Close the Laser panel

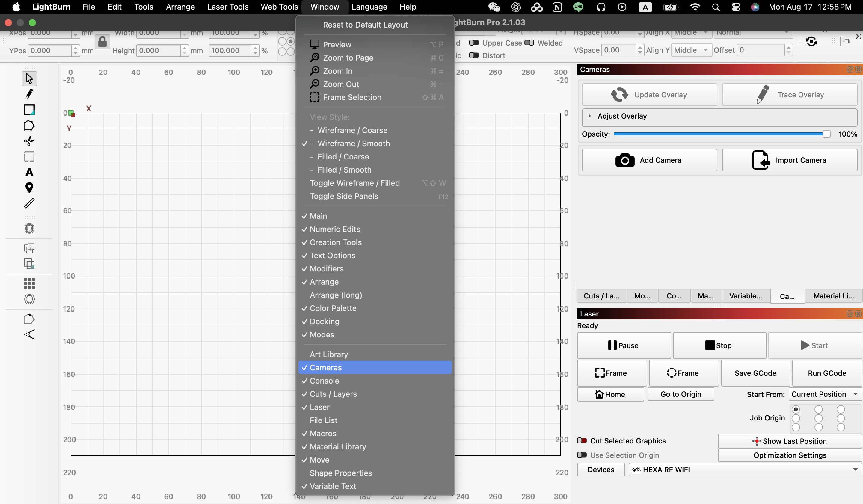click(x=859, y=314)
